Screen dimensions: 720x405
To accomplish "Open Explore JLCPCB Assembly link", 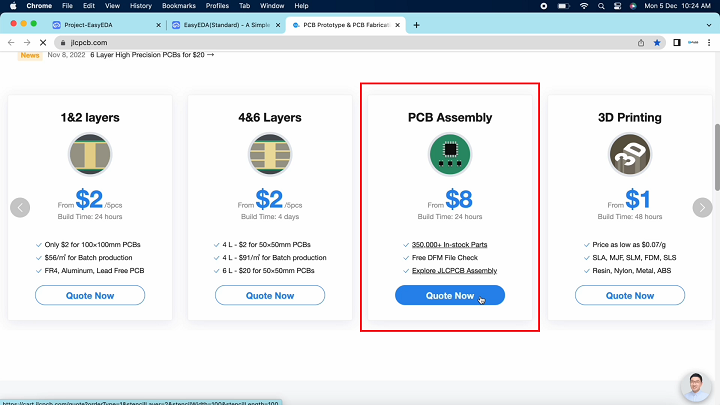I will coord(454,270).
